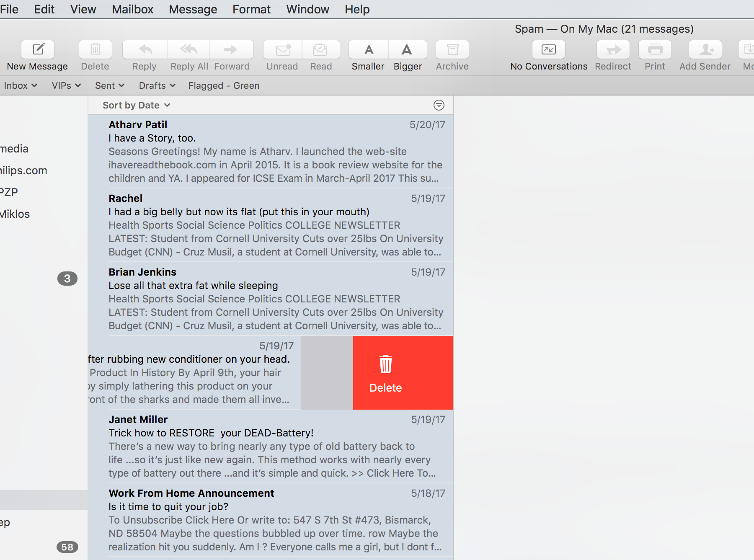This screenshot has width=754, height=560.
Task: Mark message as Unread via envelope icon
Action: [x=283, y=50]
